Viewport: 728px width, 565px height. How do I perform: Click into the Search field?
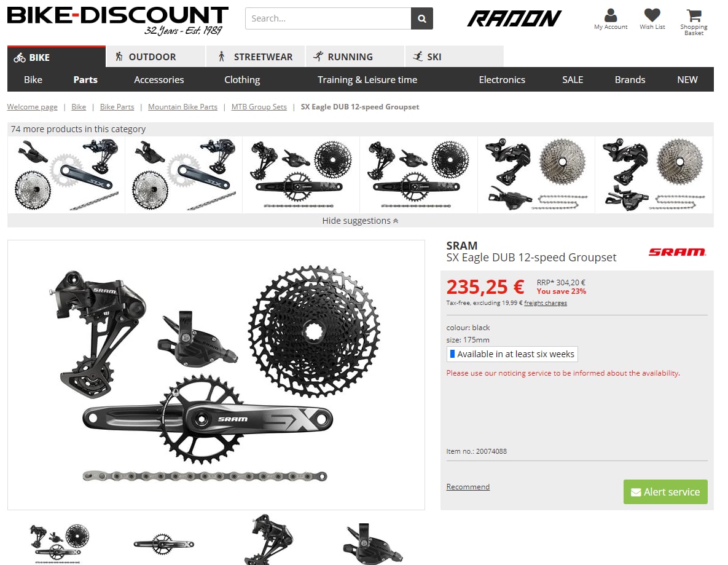pyautogui.click(x=328, y=18)
